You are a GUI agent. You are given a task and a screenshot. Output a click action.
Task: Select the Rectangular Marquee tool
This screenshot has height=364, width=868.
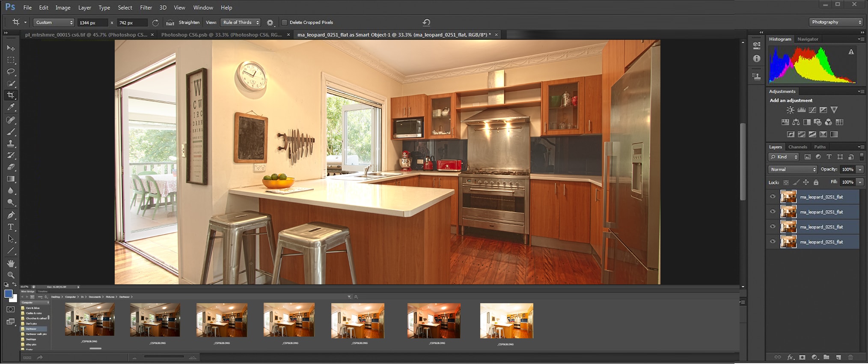tap(11, 60)
